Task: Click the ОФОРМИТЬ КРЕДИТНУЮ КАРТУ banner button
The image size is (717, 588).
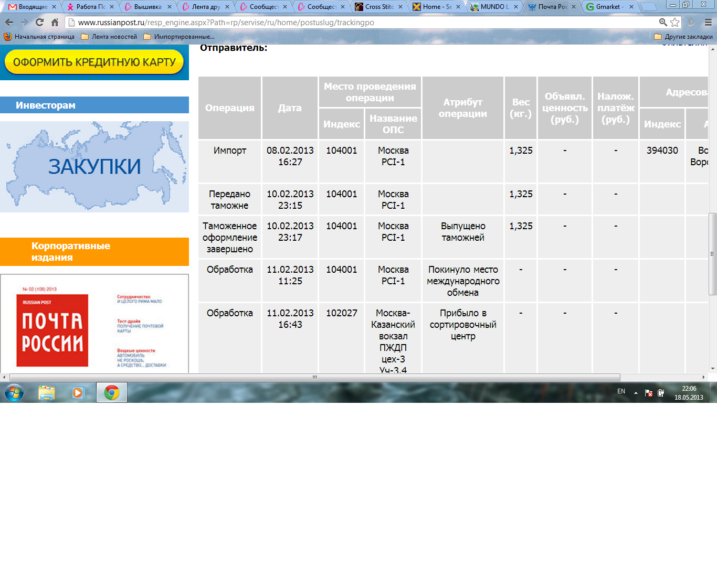Action: (x=94, y=62)
